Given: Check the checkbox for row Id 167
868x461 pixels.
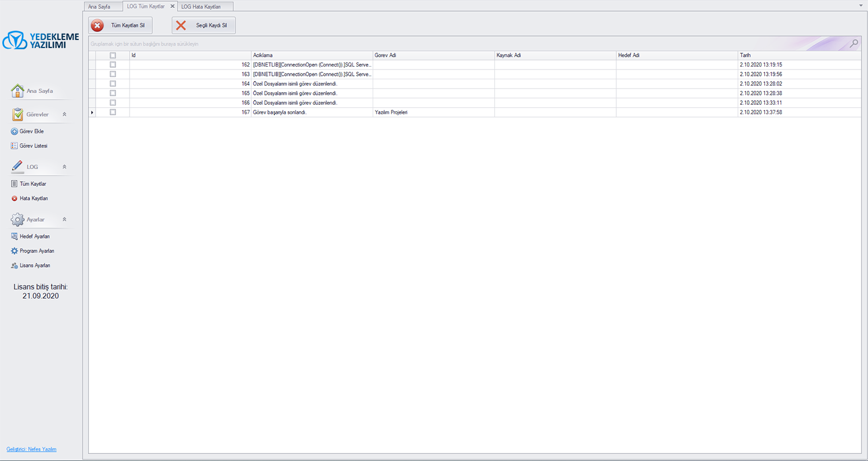Looking at the screenshot, I should [x=113, y=112].
